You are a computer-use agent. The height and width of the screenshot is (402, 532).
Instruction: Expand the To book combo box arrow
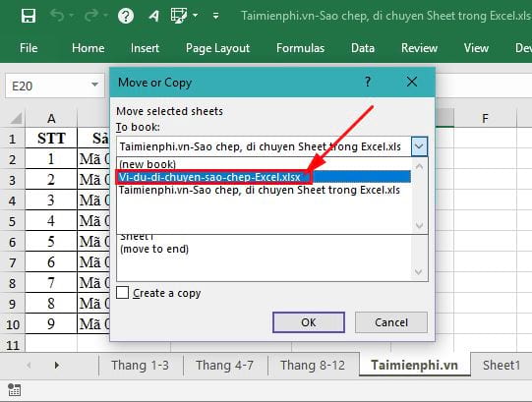click(x=419, y=146)
